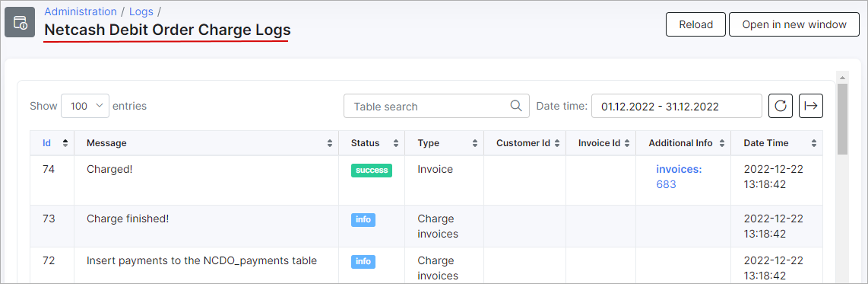Click sort arrows of Status column
This screenshot has height=284, width=868.
pyautogui.click(x=396, y=143)
